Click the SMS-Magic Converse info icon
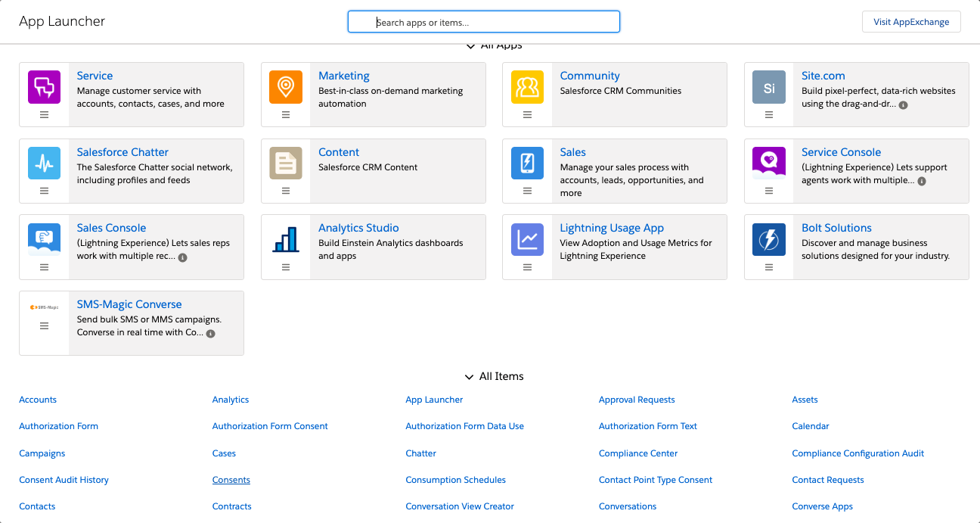This screenshot has height=523, width=980. click(x=211, y=333)
